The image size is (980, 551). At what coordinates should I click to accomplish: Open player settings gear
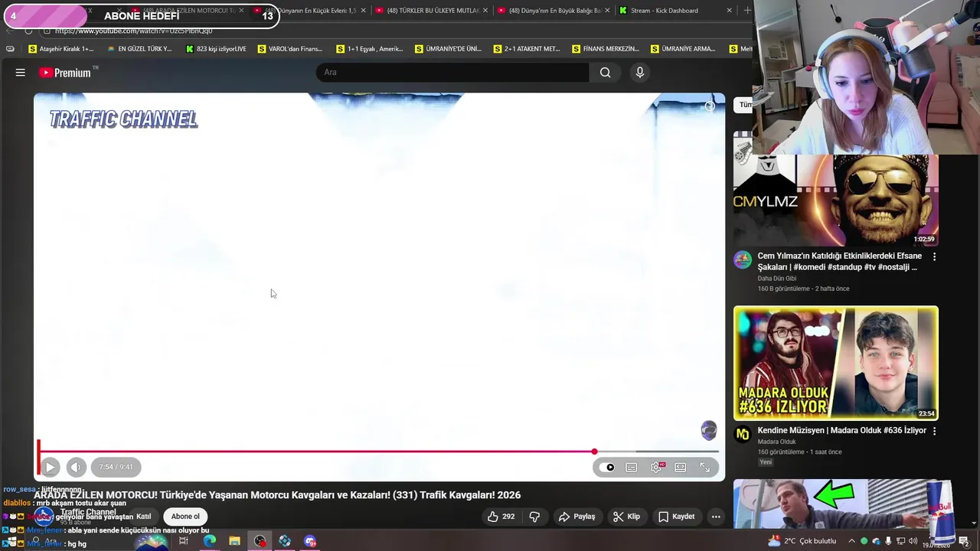pyautogui.click(x=656, y=467)
